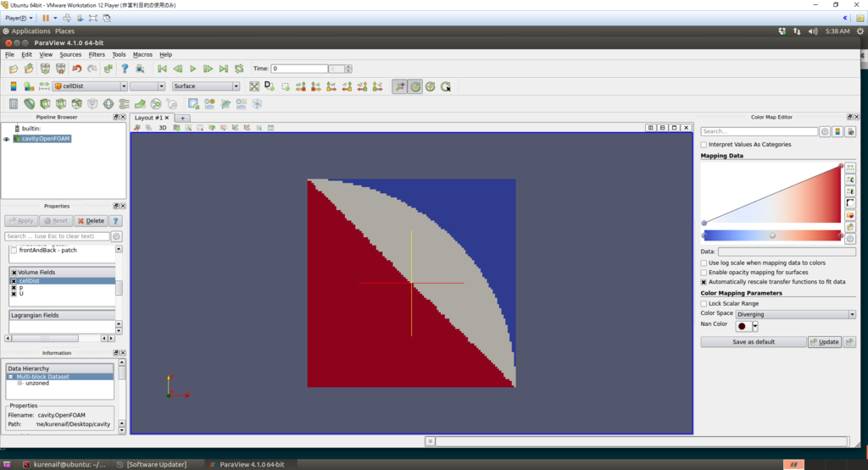This screenshot has width=868, height=470.
Task: Check Lock Scalar Range
Action: click(704, 303)
